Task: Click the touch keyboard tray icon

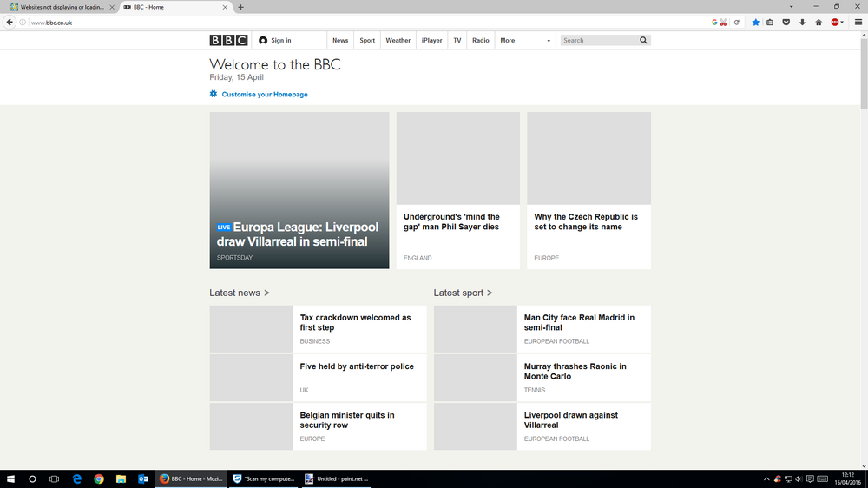Action: point(823,479)
